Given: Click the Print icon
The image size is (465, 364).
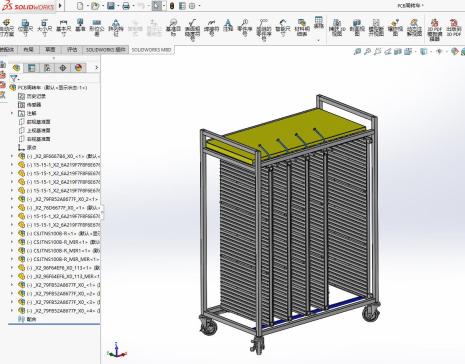Looking at the screenshot, I should pos(126,6).
